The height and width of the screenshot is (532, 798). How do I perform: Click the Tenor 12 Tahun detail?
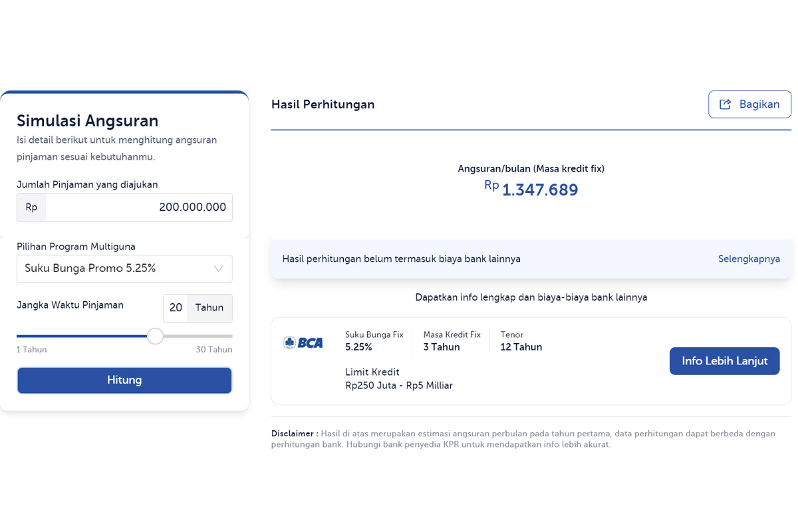521,341
